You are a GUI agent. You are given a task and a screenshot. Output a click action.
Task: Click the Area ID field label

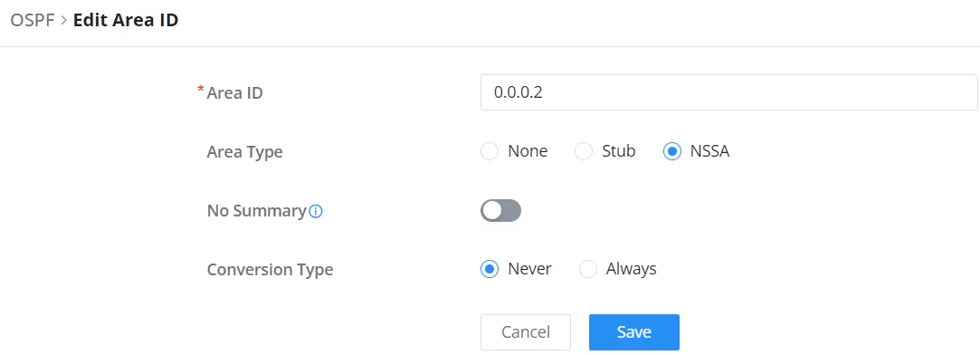click(235, 93)
